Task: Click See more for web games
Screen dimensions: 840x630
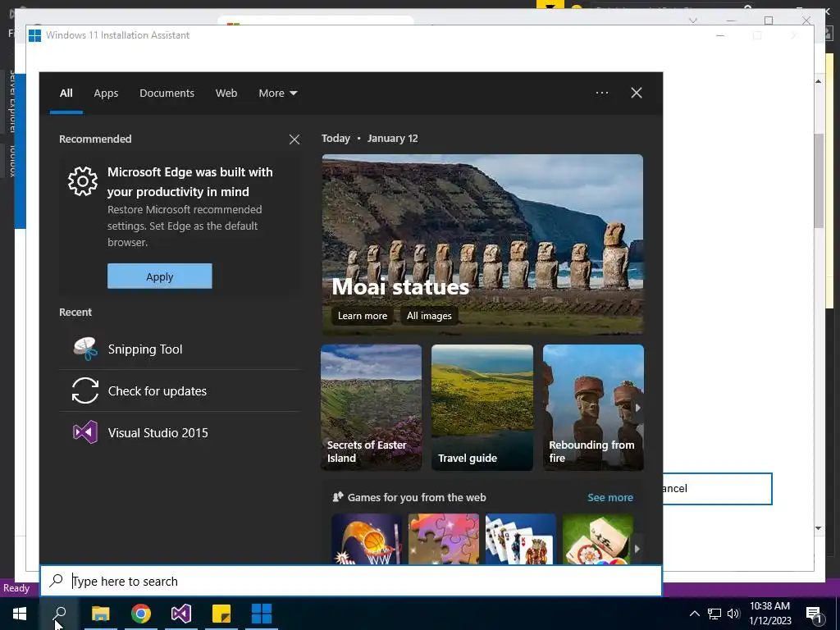Action: 610,498
